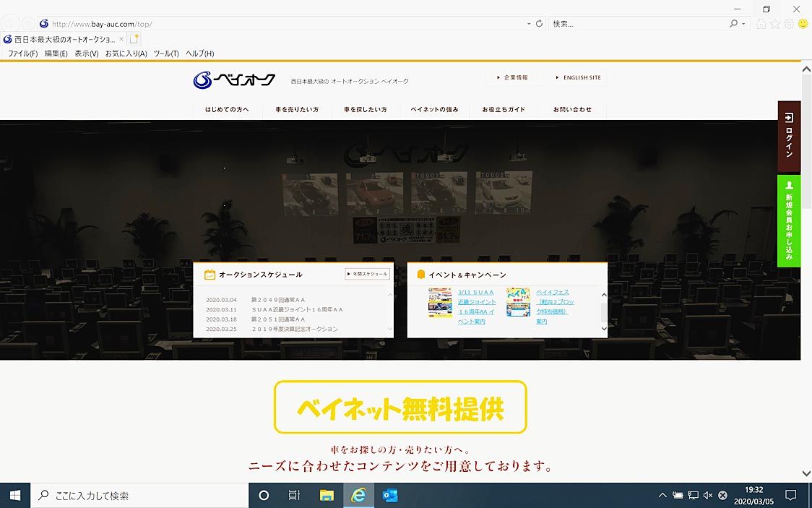Viewport: 812px width, 508px height.
Task: Expand the address bar URL dropdown arrow
Action: point(529,24)
